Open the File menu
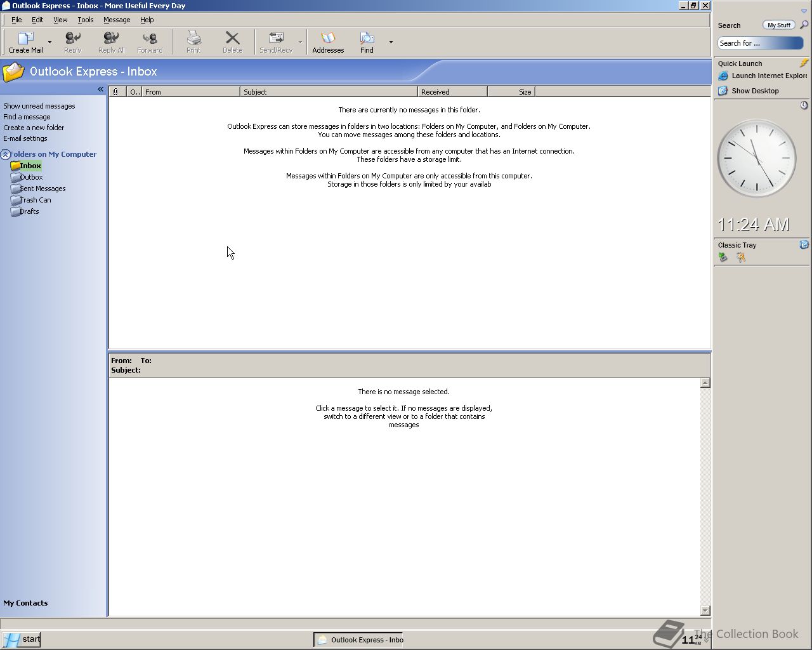This screenshot has height=650, width=812. point(16,20)
